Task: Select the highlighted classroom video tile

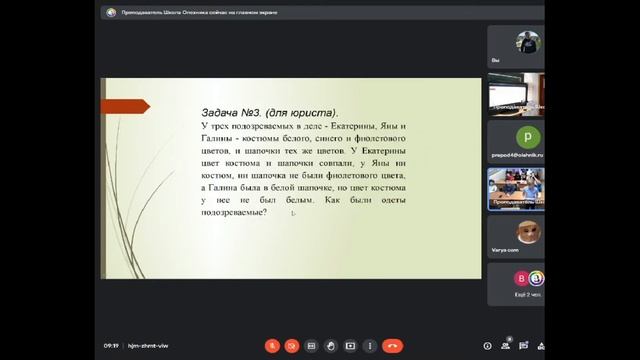Action: coord(516,189)
